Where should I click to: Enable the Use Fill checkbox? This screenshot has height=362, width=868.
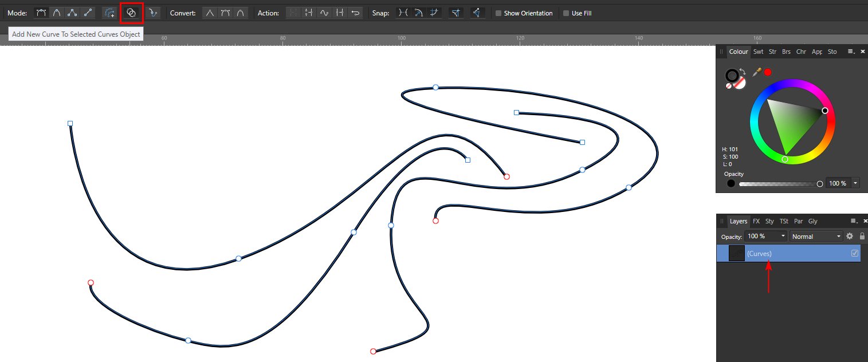[x=566, y=13]
